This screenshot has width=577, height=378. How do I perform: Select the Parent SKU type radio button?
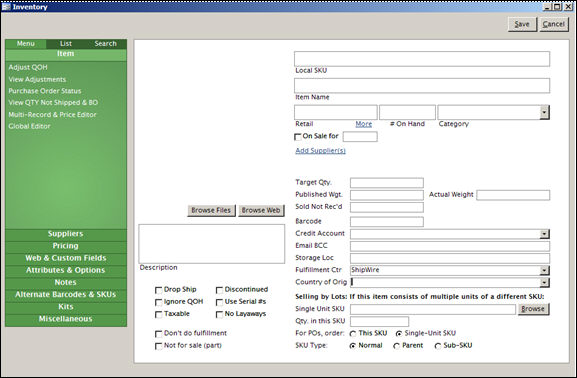pyautogui.click(x=397, y=346)
